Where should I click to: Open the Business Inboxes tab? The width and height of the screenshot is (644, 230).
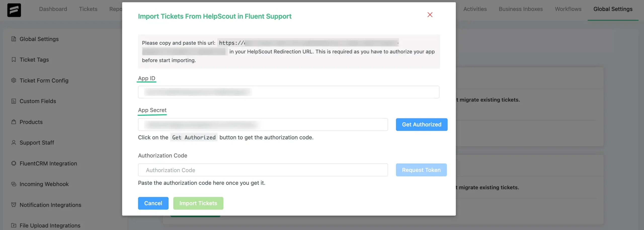pyautogui.click(x=521, y=9)
